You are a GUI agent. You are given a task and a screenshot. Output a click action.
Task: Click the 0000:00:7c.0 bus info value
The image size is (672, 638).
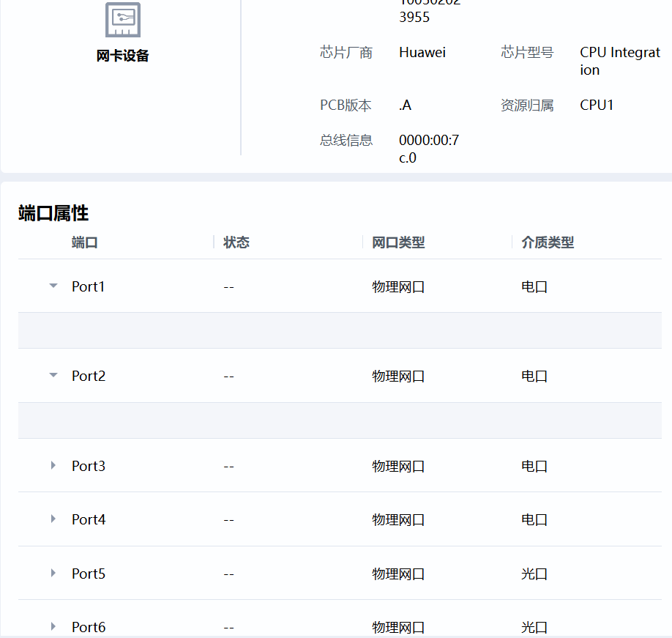click(428, 149)
